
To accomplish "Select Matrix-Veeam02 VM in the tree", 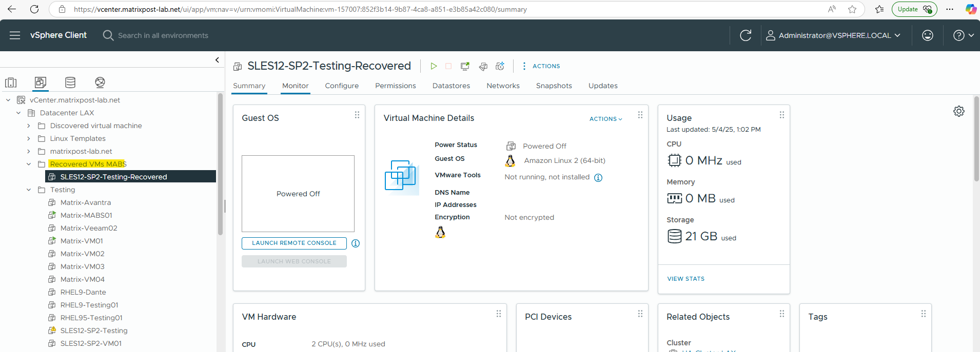I will [x=88, y=228].
